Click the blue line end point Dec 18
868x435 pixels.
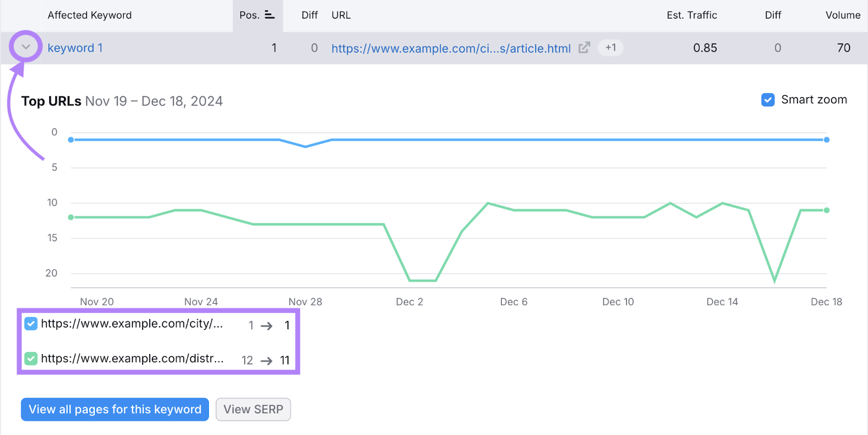827,140
